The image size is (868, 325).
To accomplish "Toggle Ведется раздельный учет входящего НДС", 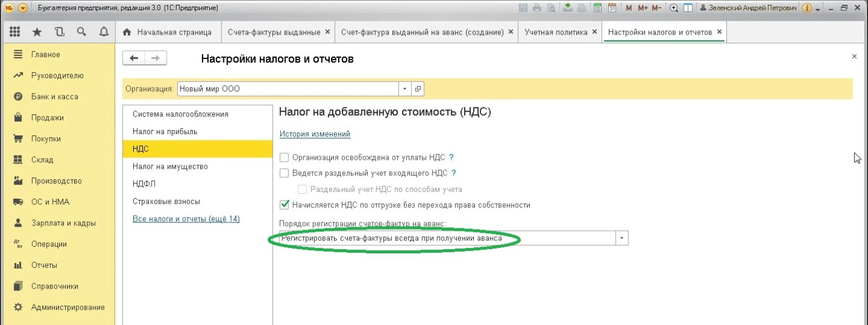I will pos(284,173).
